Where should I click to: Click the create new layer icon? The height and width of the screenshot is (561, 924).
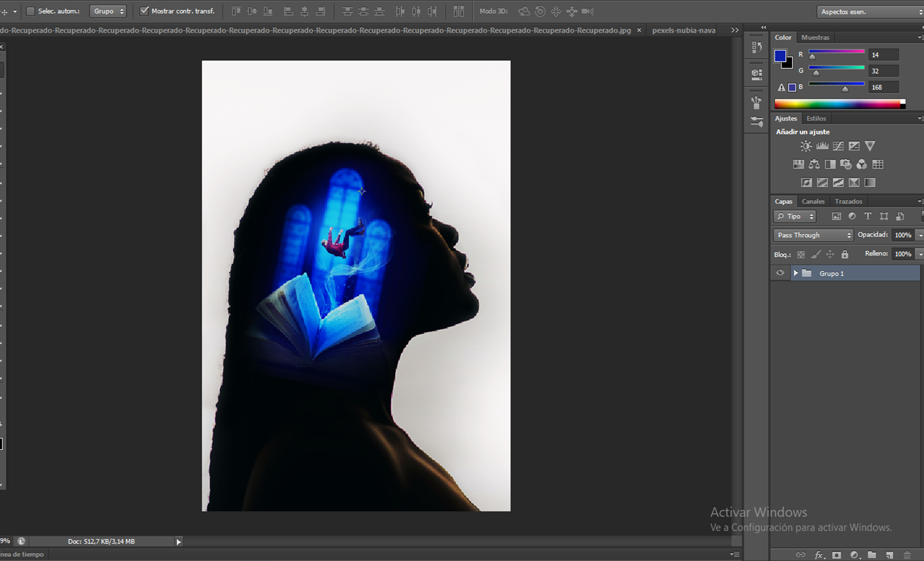889,555
